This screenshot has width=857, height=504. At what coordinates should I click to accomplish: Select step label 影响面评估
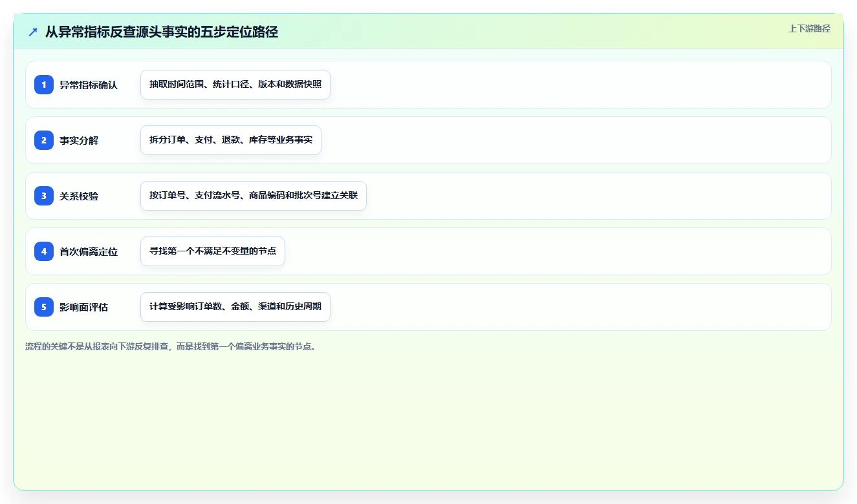[x=83, y=307]
